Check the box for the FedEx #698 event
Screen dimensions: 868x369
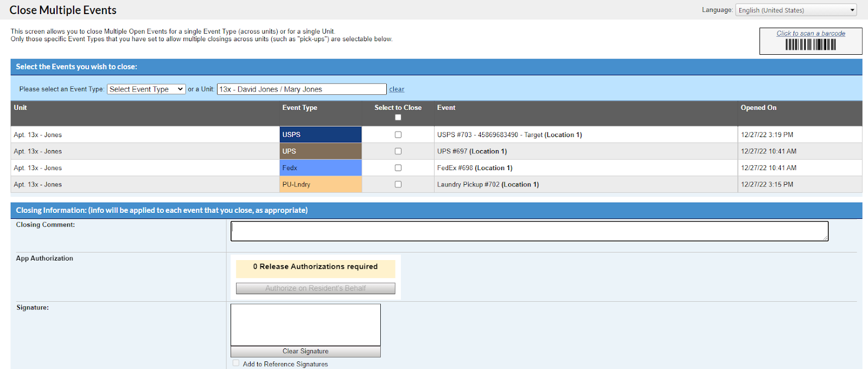[398, 168]
